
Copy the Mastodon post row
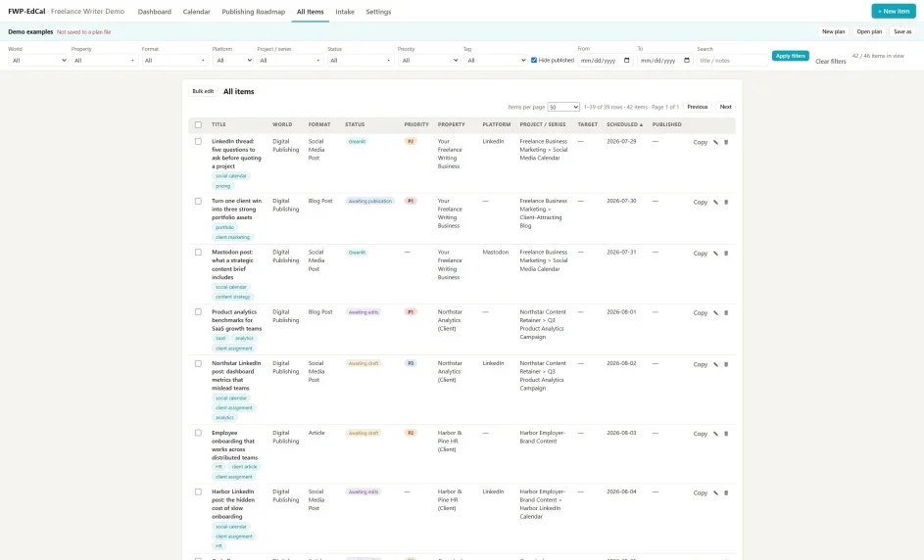coord(700,254)
